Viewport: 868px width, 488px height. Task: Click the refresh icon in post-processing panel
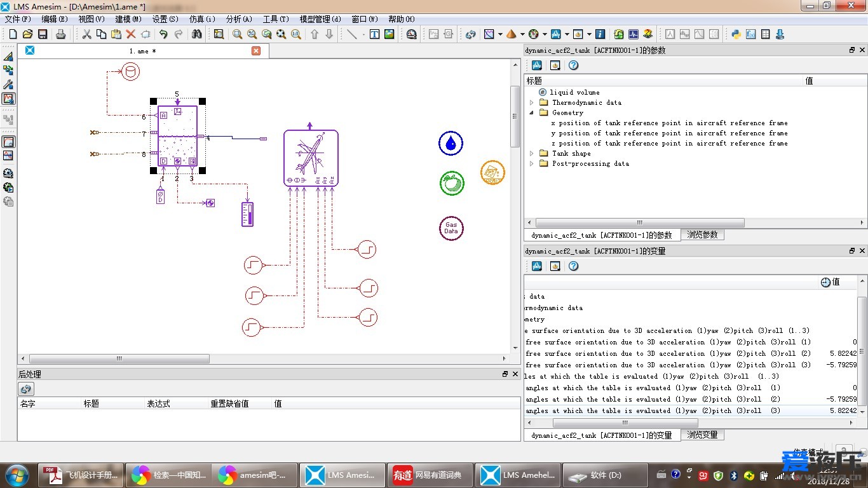[x=25, y=389]
